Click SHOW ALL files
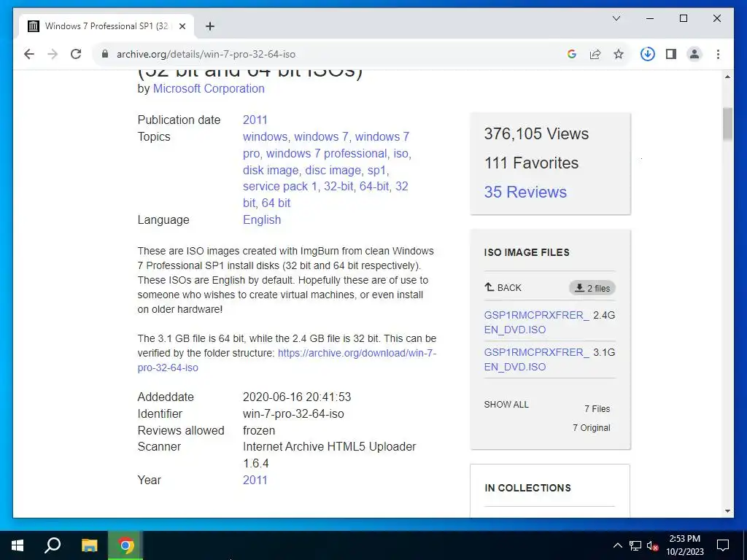Viewport: 747px width, 560px height. click(506, 404)
